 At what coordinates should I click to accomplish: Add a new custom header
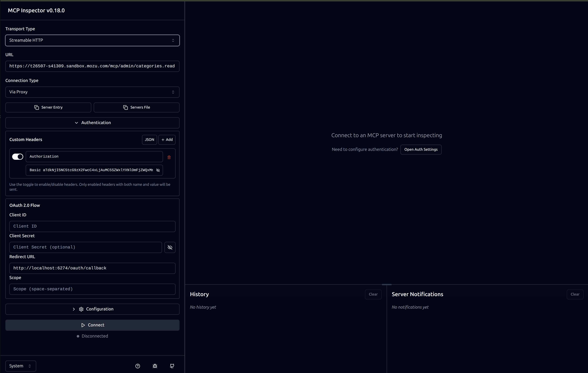(x=167, y=140)
